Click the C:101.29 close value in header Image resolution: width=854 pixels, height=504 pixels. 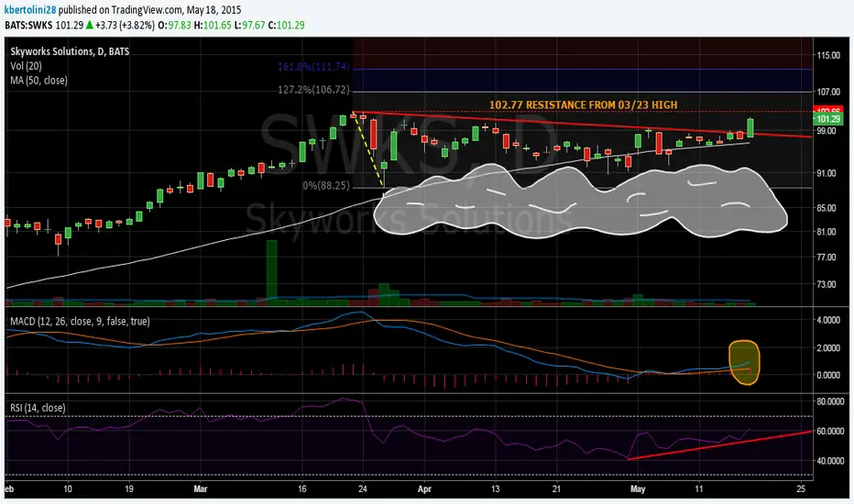tap(287, 25)
